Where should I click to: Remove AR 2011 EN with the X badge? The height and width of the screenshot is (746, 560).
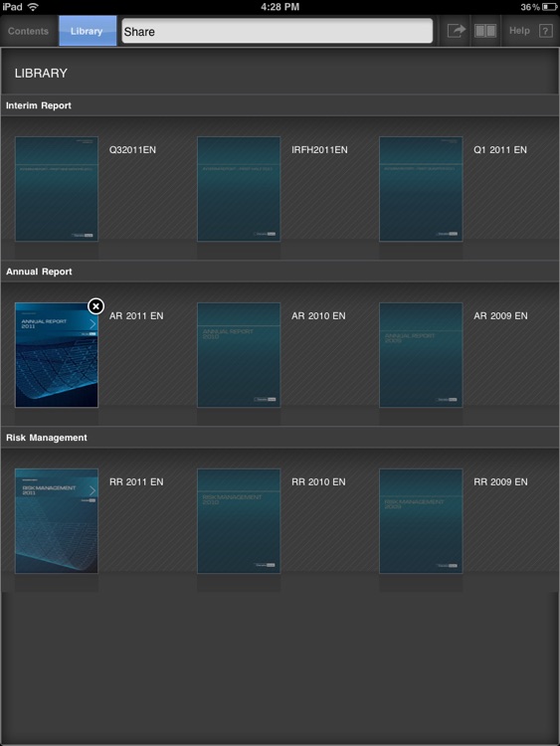click(x=95, y=306)
